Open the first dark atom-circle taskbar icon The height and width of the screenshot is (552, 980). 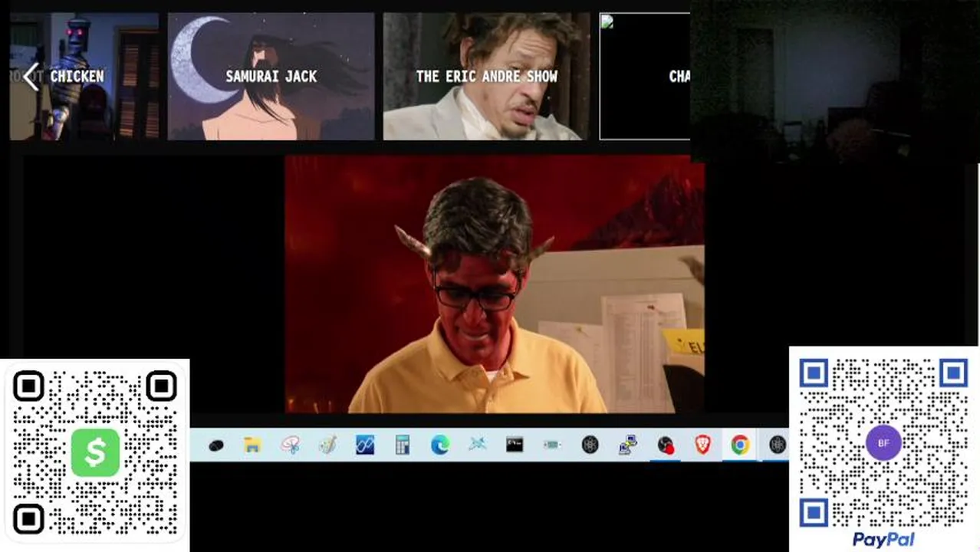tap(590, 445)
